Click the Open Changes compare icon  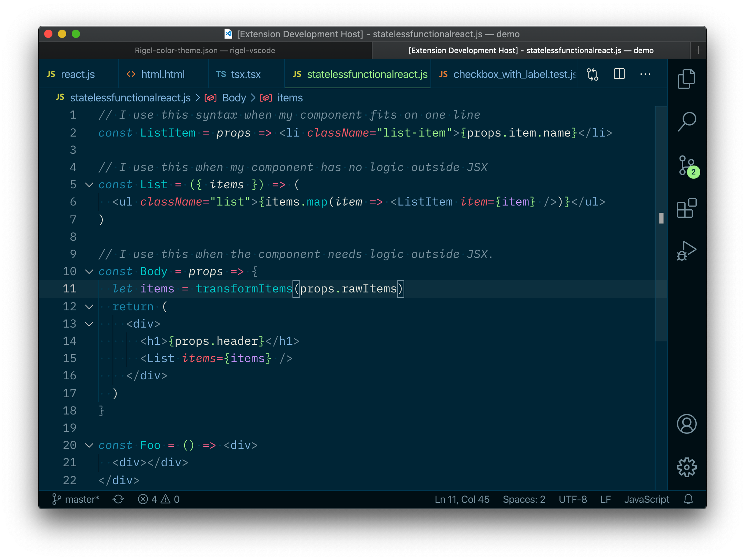(x=593, y=74)
